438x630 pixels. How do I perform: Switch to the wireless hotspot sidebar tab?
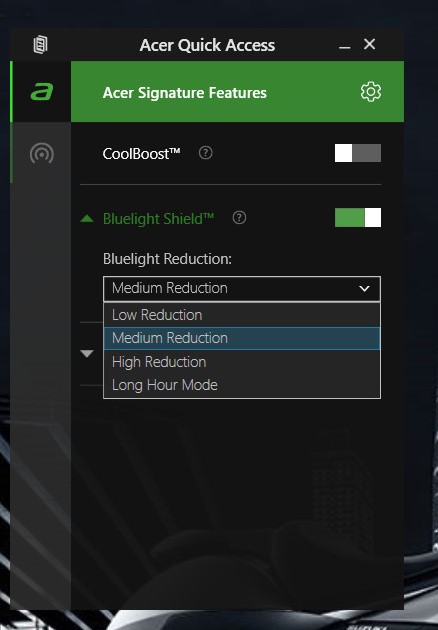tap(41, 153)
